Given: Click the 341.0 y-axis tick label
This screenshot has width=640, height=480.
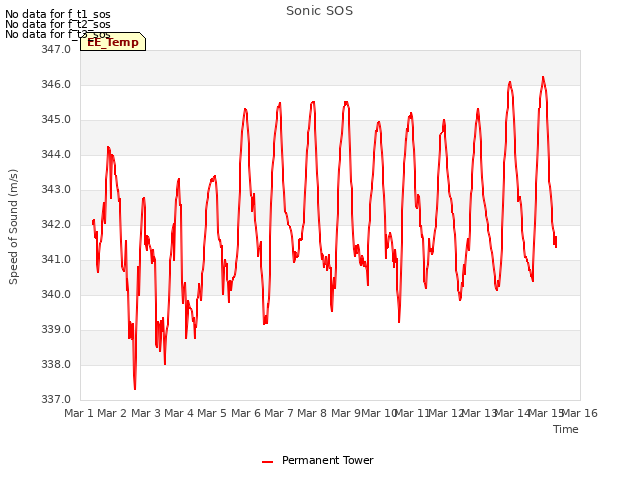Looking at the screenshot, I should click(56, 260).
